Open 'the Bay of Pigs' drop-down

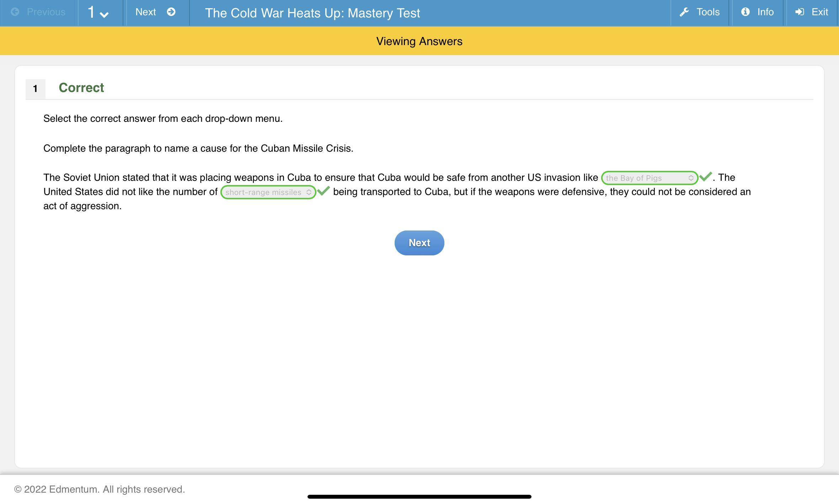(649, 178)
